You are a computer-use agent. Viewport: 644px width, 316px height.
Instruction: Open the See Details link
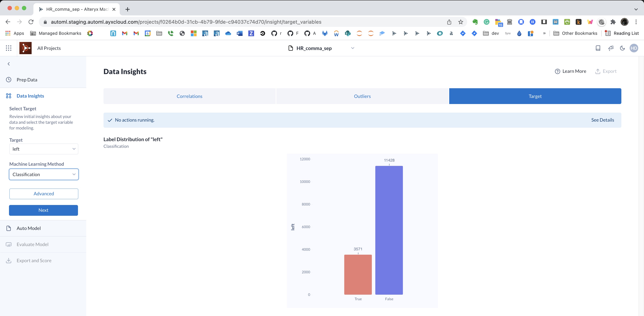tap(602, 120)
